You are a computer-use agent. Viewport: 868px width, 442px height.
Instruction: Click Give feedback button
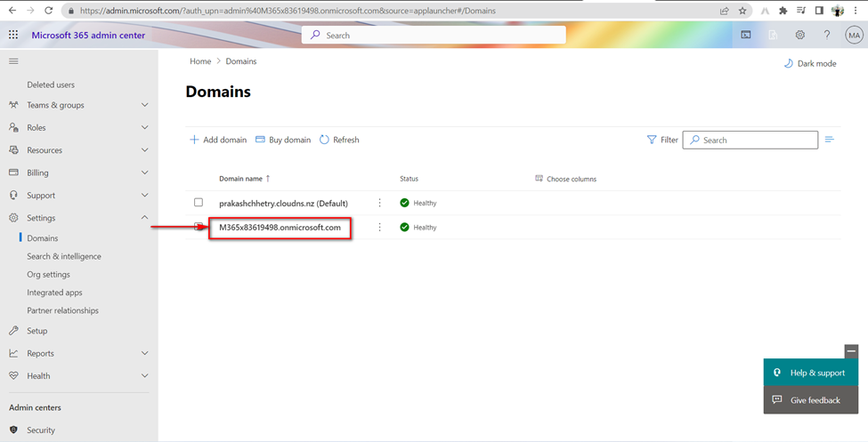point(811,400)
